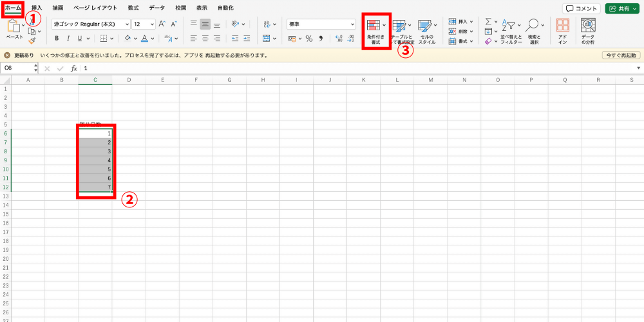Switch to the 挿入 (Insert) tab

37,8
